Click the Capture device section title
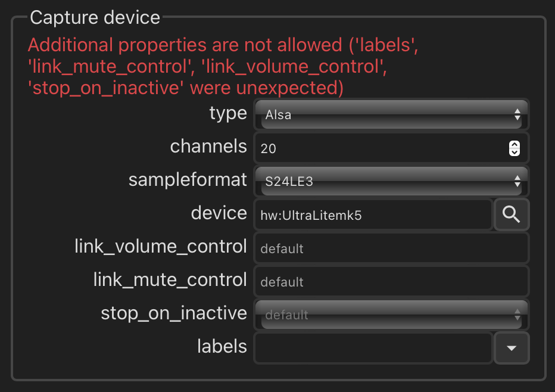Screen dimensions: 555x392 coord(95,17)
